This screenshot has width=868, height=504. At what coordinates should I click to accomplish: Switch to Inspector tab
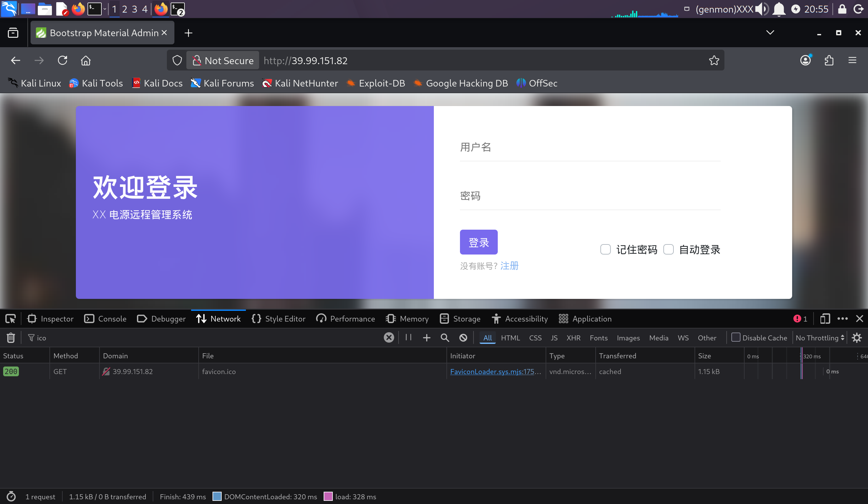coord(51,319)
